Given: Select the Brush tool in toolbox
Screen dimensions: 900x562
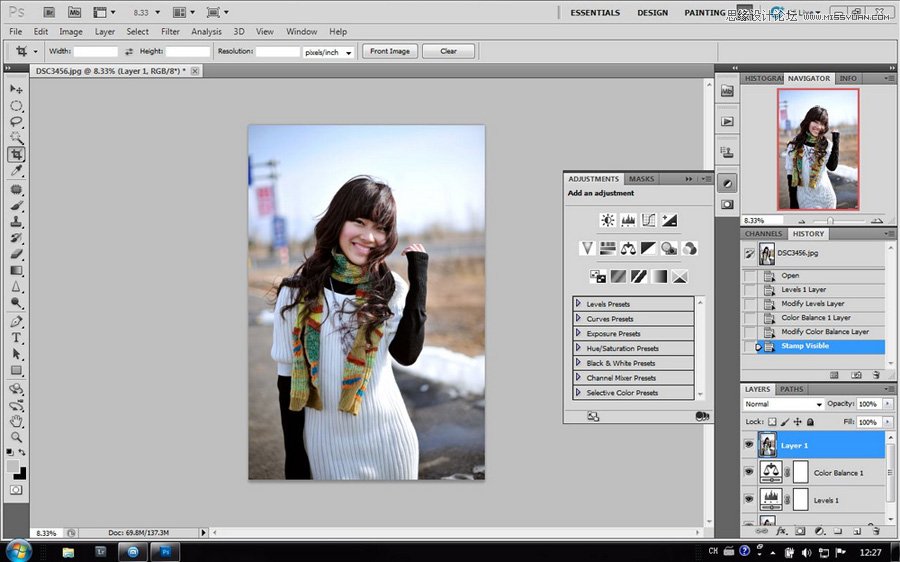Looking at the screenshot, I should click(16, 206).
